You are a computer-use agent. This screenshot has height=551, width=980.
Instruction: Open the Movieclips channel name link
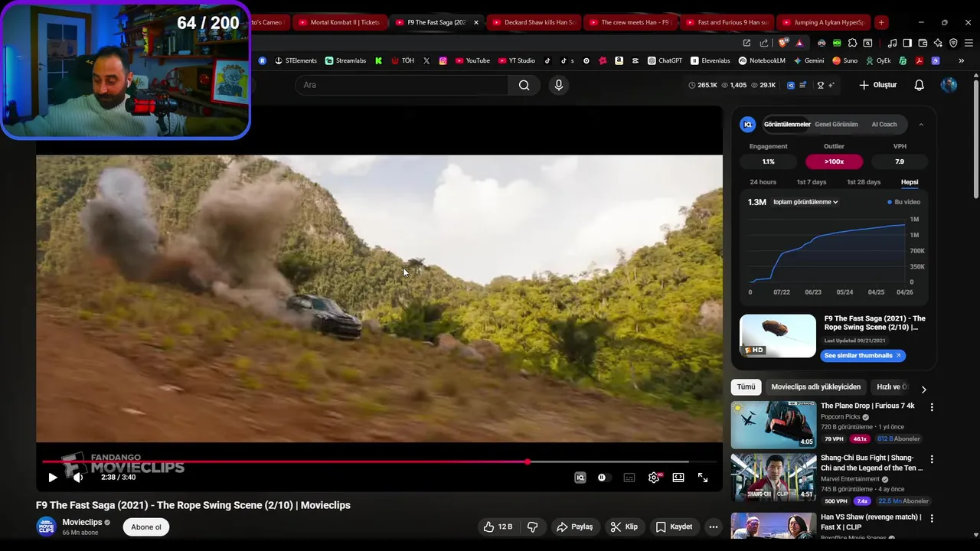click(82, 522)
